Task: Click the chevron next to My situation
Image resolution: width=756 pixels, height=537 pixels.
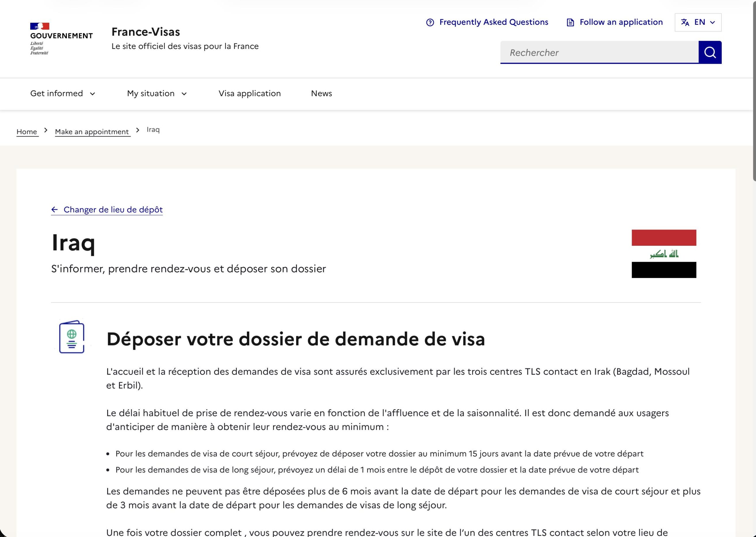Action: [184, 94]
